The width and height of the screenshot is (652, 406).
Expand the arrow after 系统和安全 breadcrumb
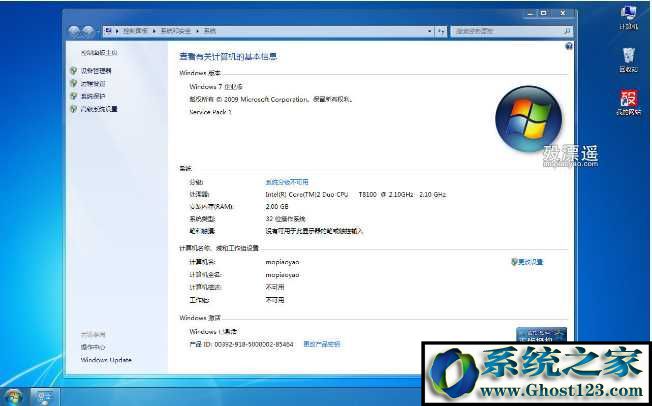tap(197, 31)
